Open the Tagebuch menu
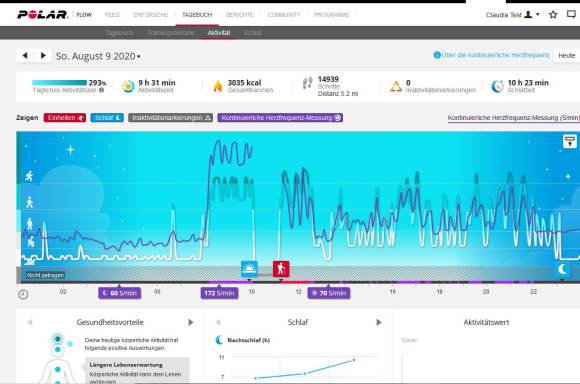Screen dimensions: 580x384 point(197,15)
